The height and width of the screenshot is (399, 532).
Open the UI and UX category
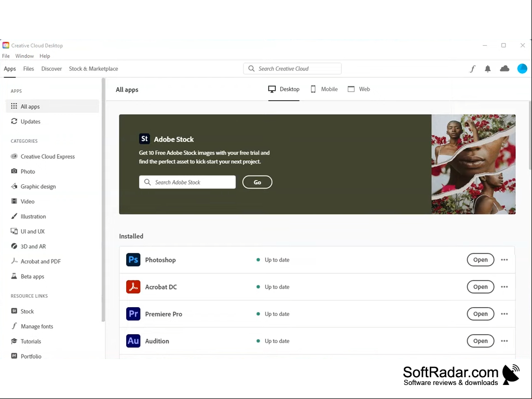pos(52,231)
